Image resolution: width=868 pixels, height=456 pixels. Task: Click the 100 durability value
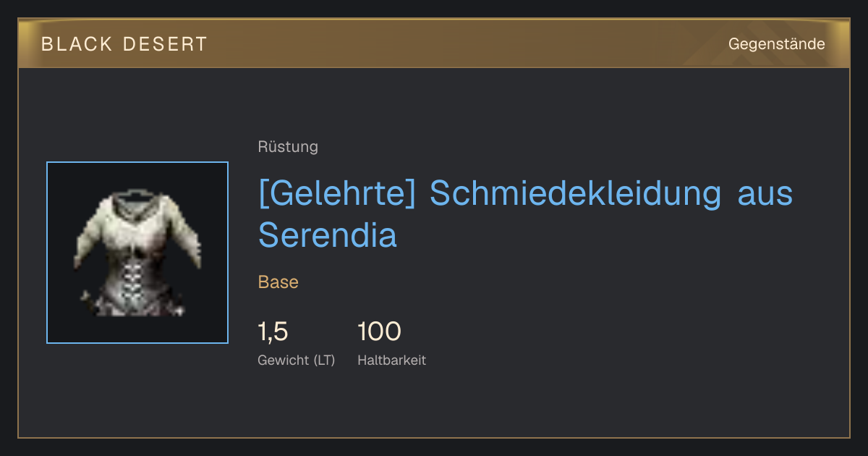coord(379,332)
